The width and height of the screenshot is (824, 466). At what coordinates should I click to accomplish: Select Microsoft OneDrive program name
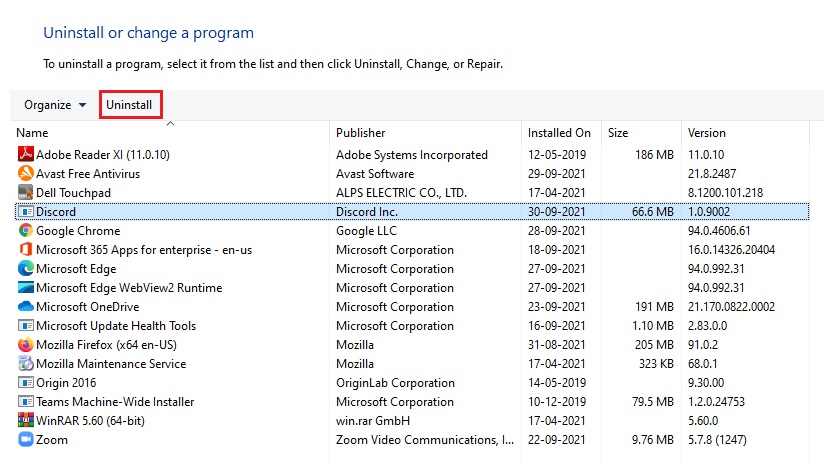(88, 306)
